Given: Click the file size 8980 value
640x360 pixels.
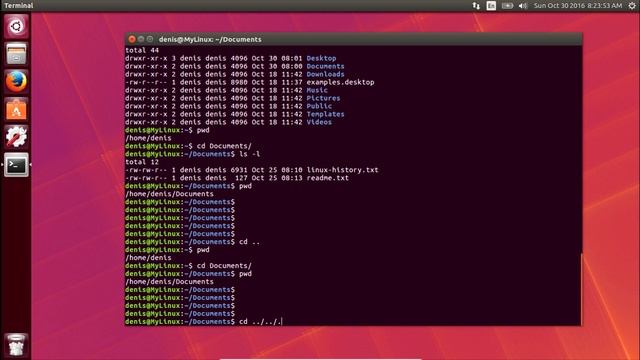Looking at the screenshot, I should 239,82.
